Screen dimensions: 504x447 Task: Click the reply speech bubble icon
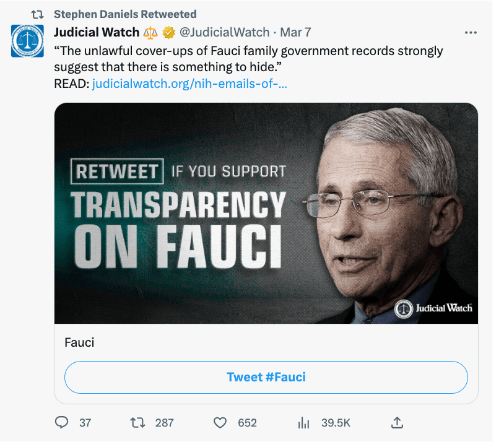(x=62, y=422)
